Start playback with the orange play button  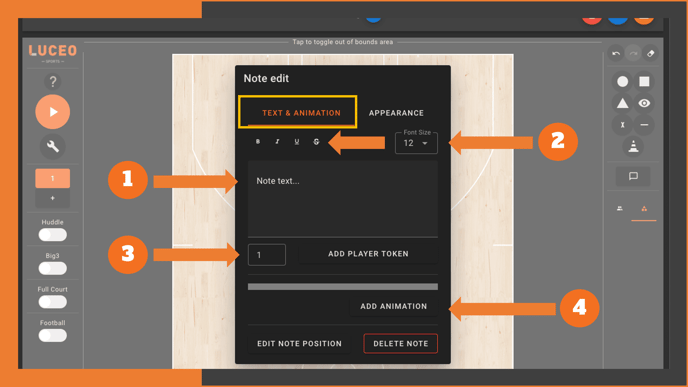(x=53, y=112)
